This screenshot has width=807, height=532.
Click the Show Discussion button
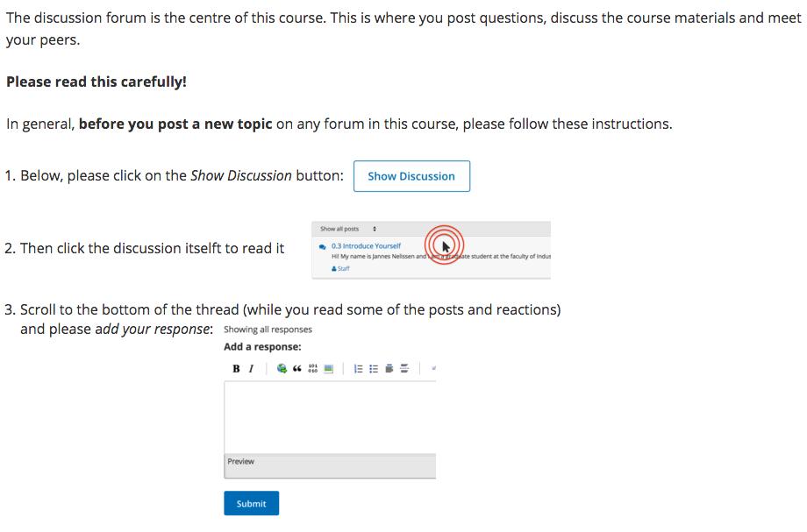click(x=411, y=176)
